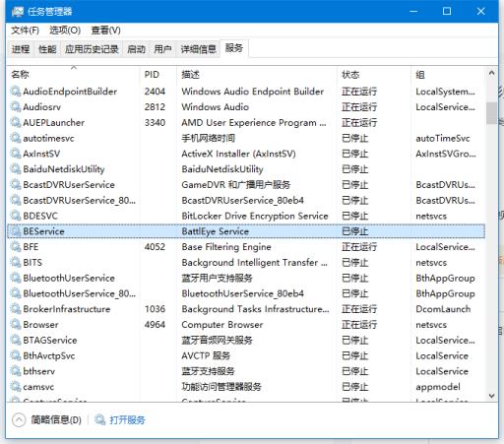504x444 pixels.
Task: Click the description 'Computer Browser'
Action: (222, 325)
